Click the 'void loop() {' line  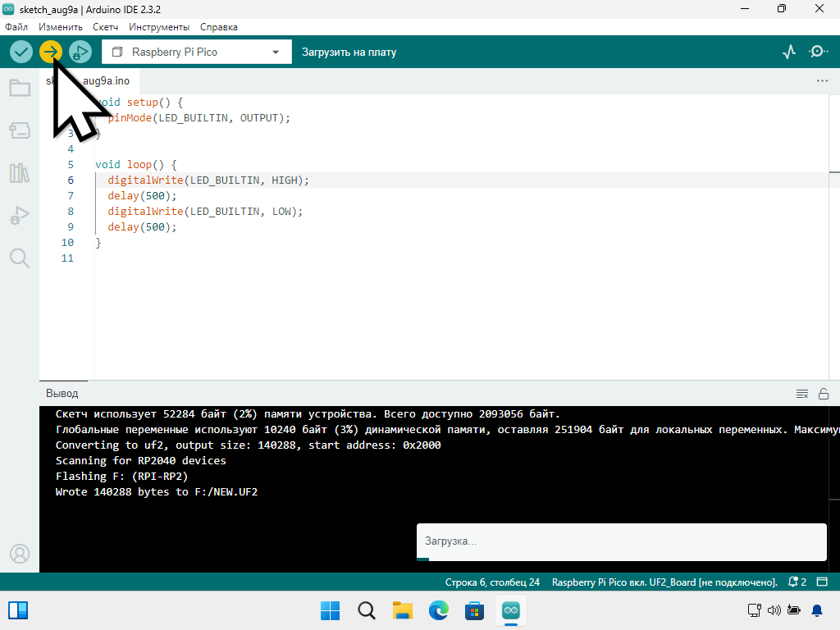136,164
